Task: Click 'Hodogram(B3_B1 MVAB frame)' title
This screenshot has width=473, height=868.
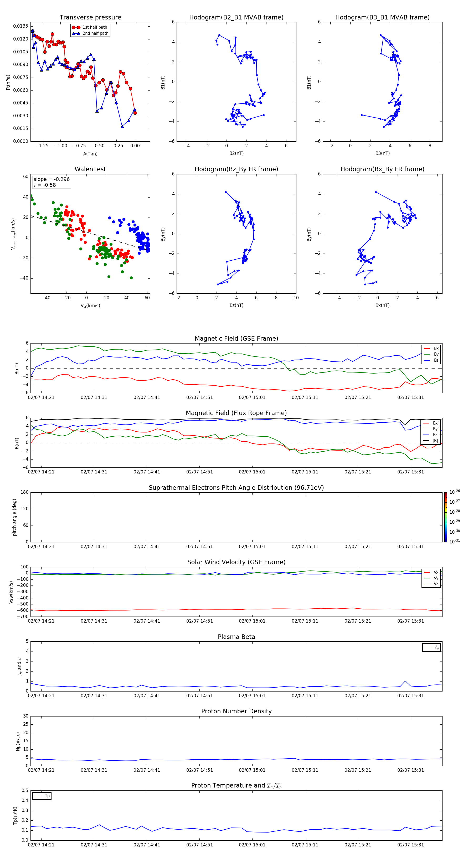Action: tap(382, 18)
